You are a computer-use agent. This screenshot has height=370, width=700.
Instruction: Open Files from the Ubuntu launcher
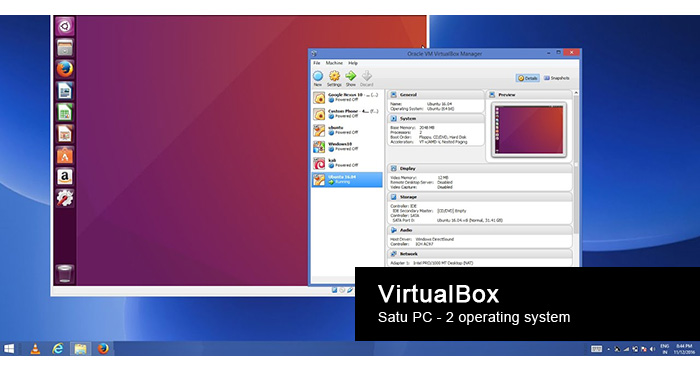[65, 48]
